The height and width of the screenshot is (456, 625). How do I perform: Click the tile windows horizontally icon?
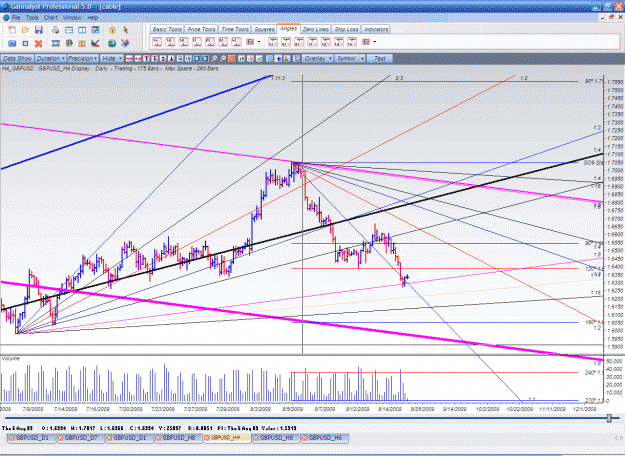point(69,30)
